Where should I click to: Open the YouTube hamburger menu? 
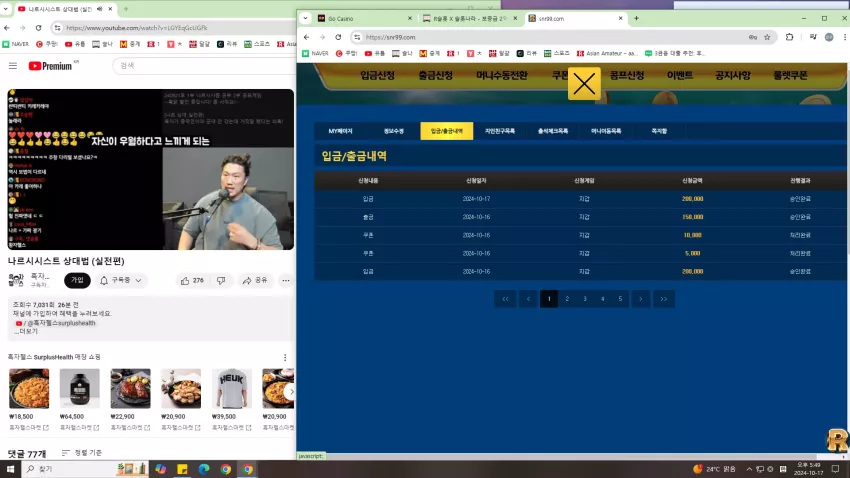[13, 66]
